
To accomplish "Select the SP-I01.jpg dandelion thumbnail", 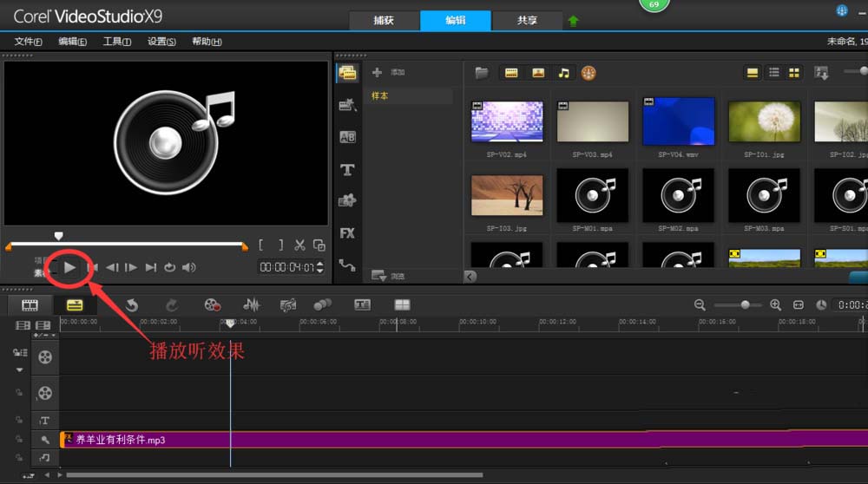I will click(x=764, y=121).
